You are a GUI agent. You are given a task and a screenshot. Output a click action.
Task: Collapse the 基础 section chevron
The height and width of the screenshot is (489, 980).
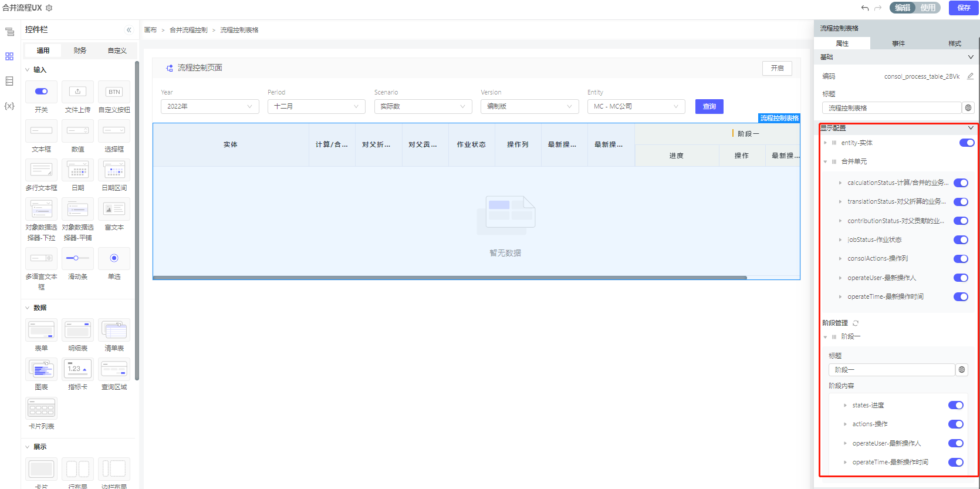[971, 57]
